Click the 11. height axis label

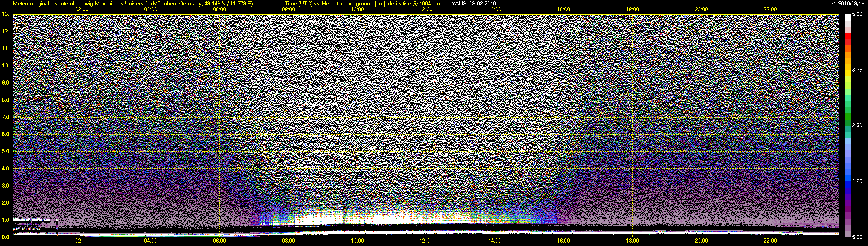(5, 49)
